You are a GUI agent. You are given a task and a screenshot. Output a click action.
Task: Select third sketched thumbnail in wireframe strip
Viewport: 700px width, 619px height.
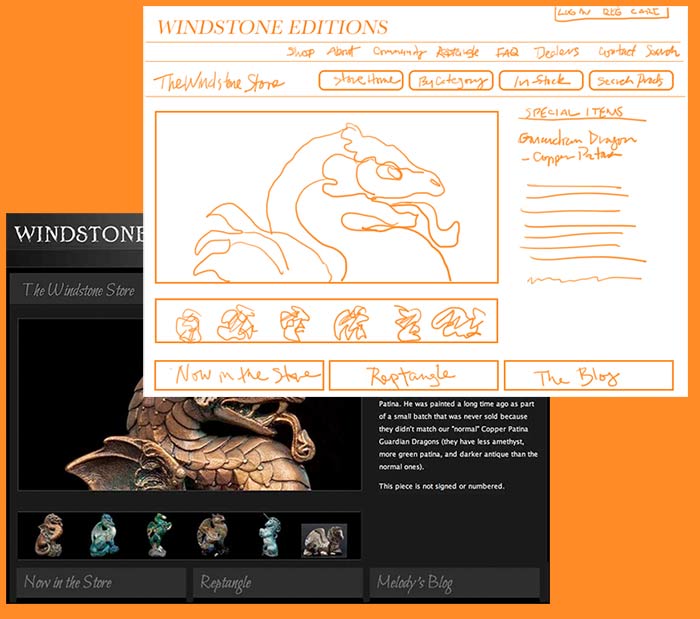(294, 323)
